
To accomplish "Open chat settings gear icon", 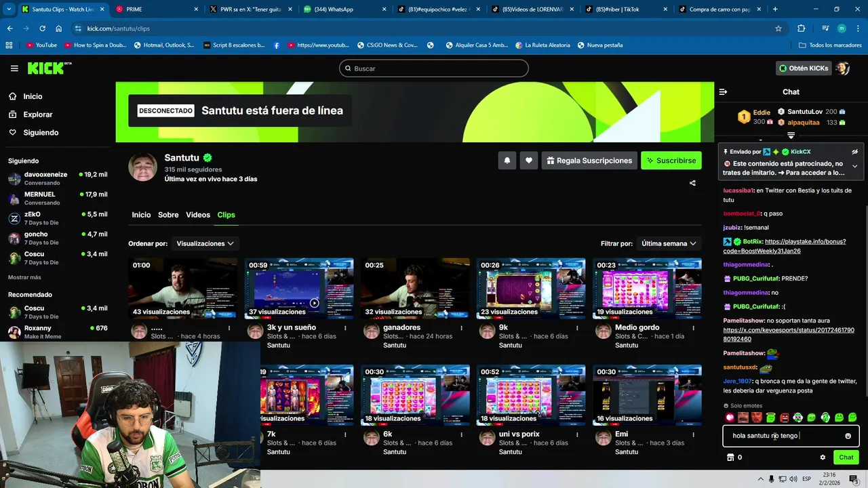I will pyautogui.click(x=823, y=457).
